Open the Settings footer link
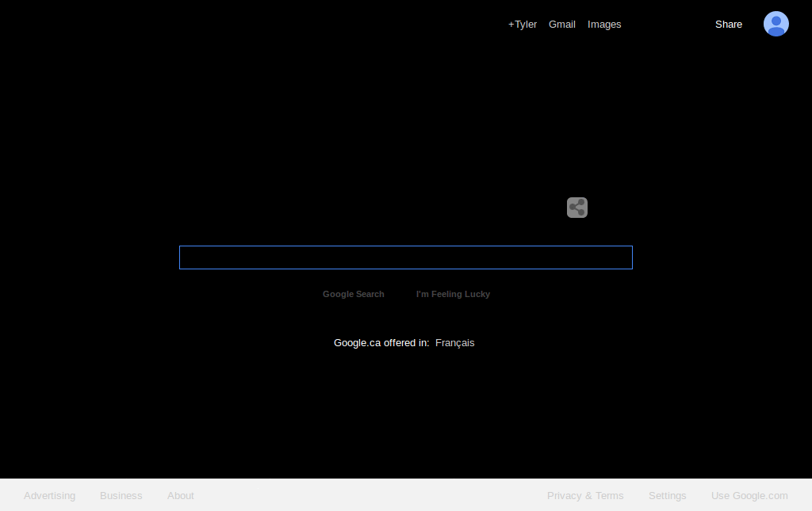The width and height of the screenshot is (812, 511). click(667, 495)
